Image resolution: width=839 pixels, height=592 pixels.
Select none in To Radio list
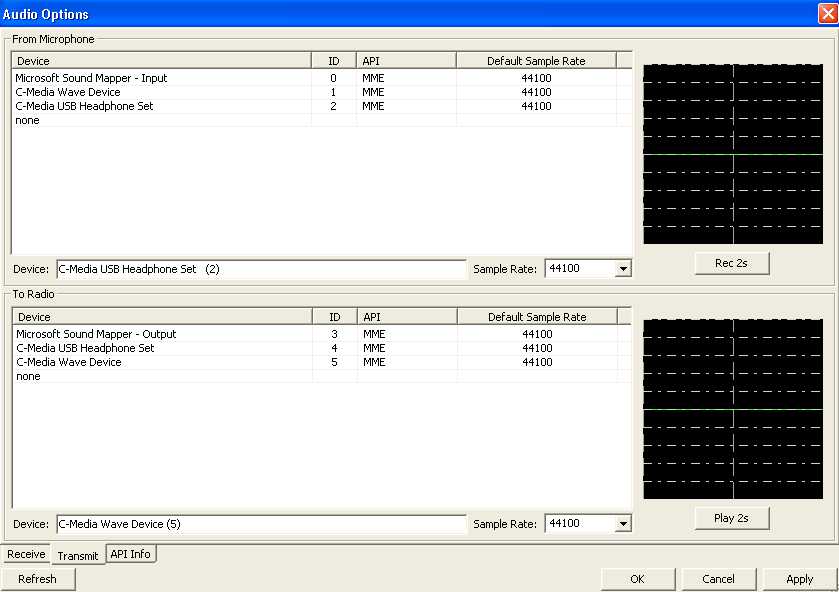321,376
